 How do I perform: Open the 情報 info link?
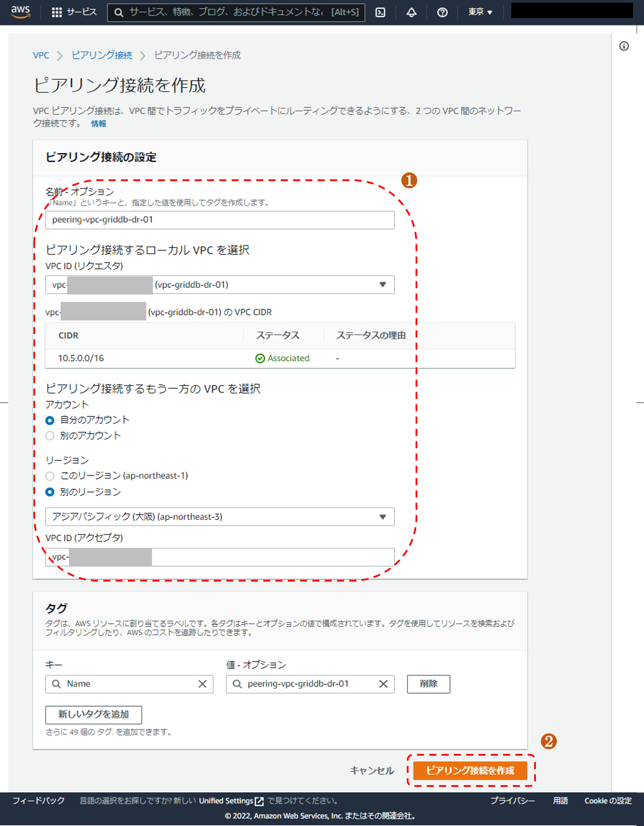point(98,124)
